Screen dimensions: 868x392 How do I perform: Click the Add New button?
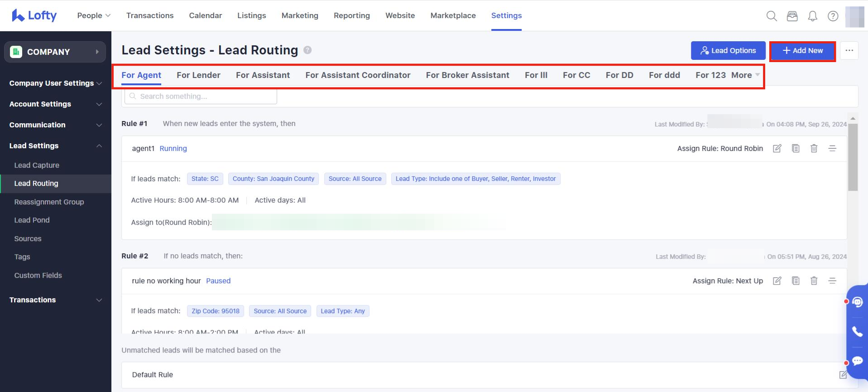(803, 51)
